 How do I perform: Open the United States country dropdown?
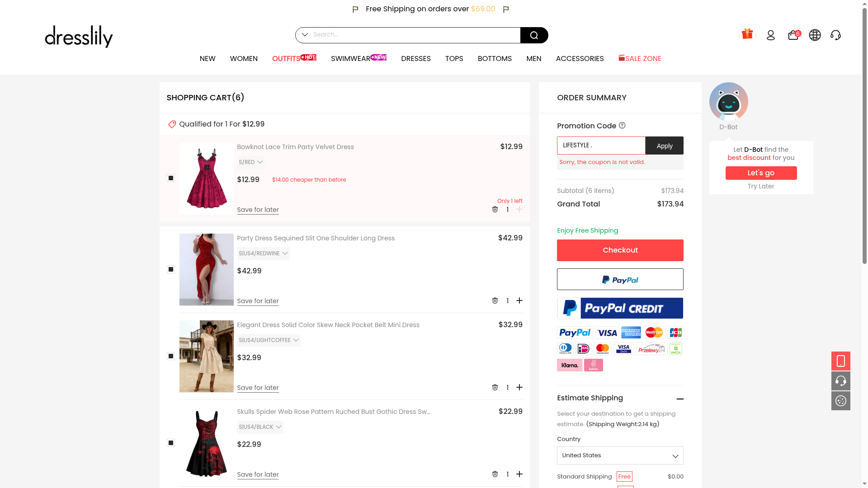tap(620, 455)
